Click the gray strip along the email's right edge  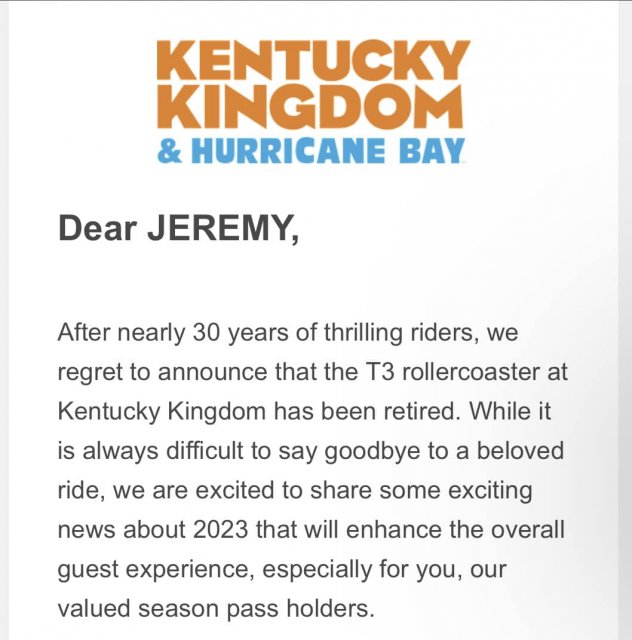[x=625, y=320]
